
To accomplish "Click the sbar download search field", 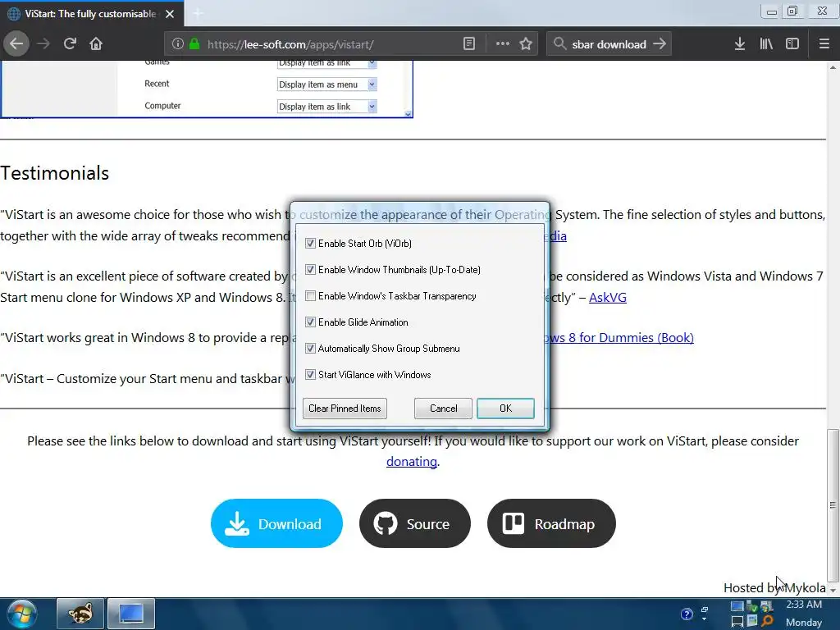I will pyautogui.click(x=609, y=44).
